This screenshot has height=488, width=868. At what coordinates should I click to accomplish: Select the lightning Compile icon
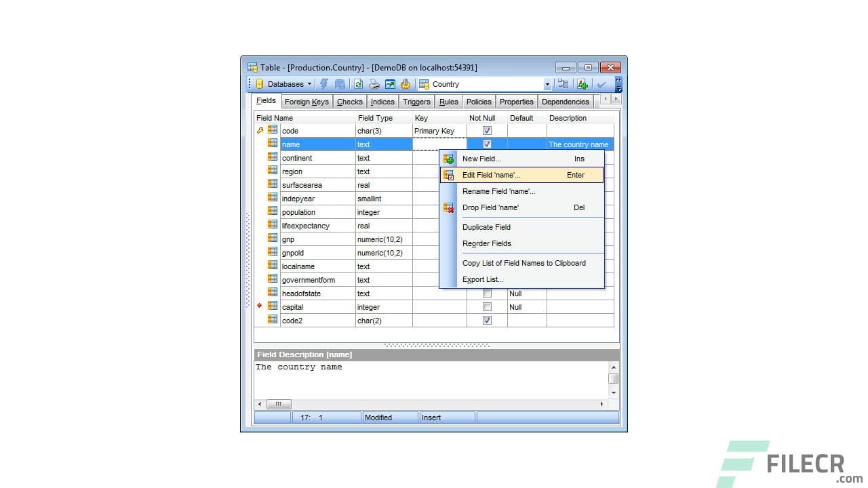pos(324,83)
